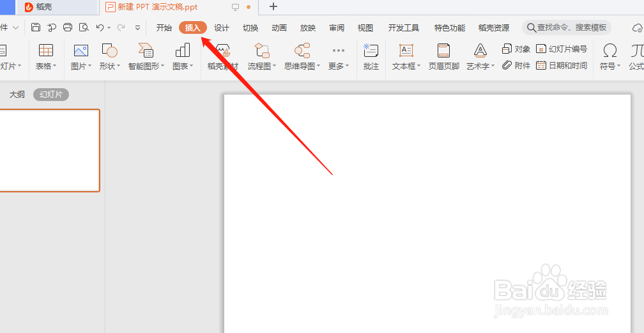Expand the 图表 dropdown arrow
644x333 pixels.
coord(192,66)
